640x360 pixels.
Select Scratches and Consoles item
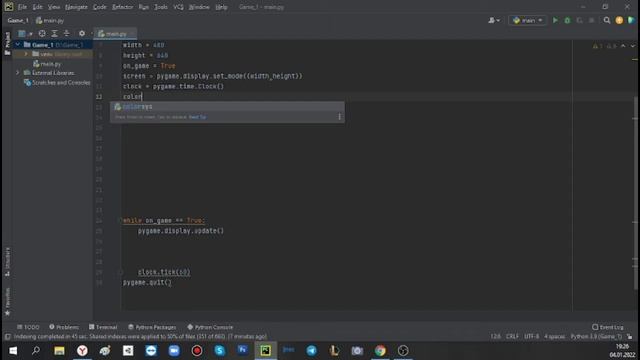point(57,82)
